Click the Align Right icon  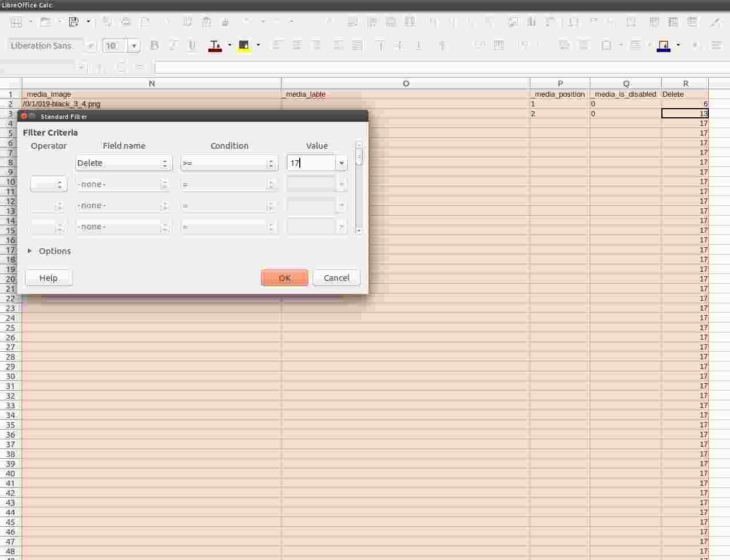tap(316, 45)
